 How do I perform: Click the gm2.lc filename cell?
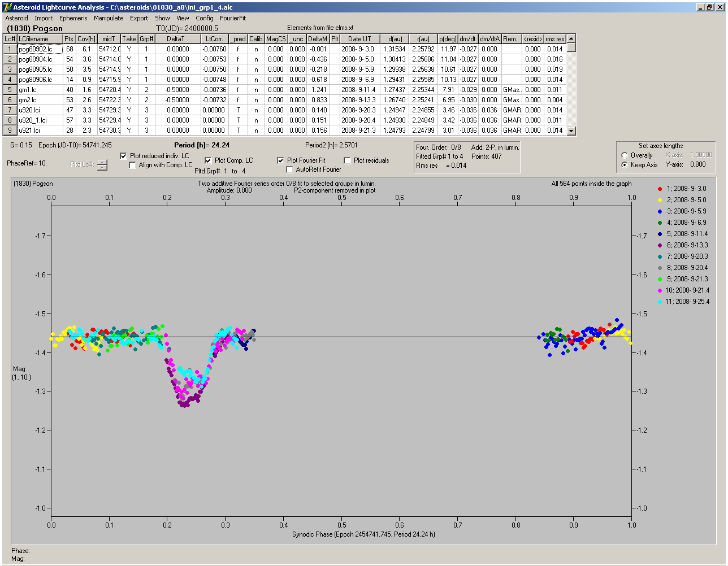point(40,100)
